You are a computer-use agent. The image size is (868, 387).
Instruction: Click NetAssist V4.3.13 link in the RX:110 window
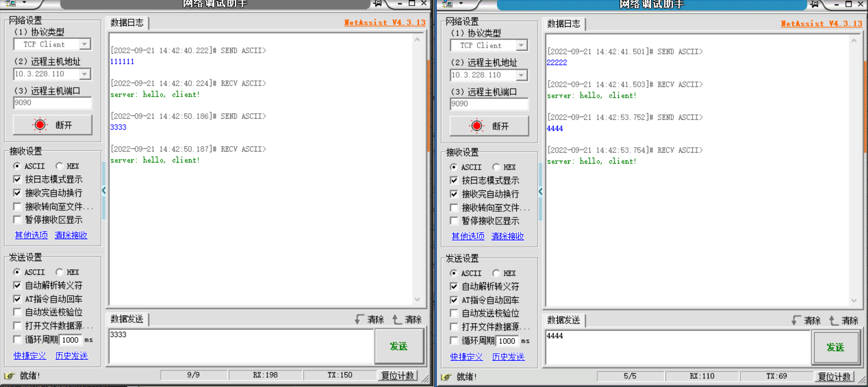point(821,24)
